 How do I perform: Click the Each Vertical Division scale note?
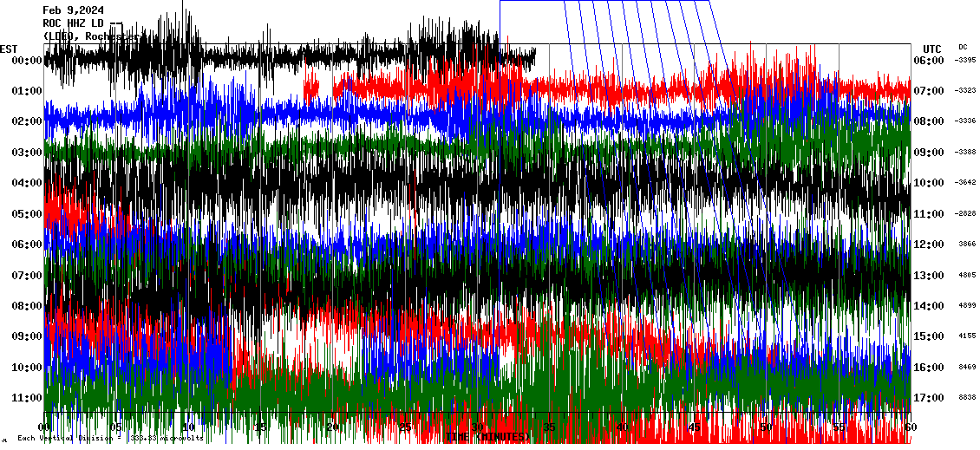tap(110, 438)
